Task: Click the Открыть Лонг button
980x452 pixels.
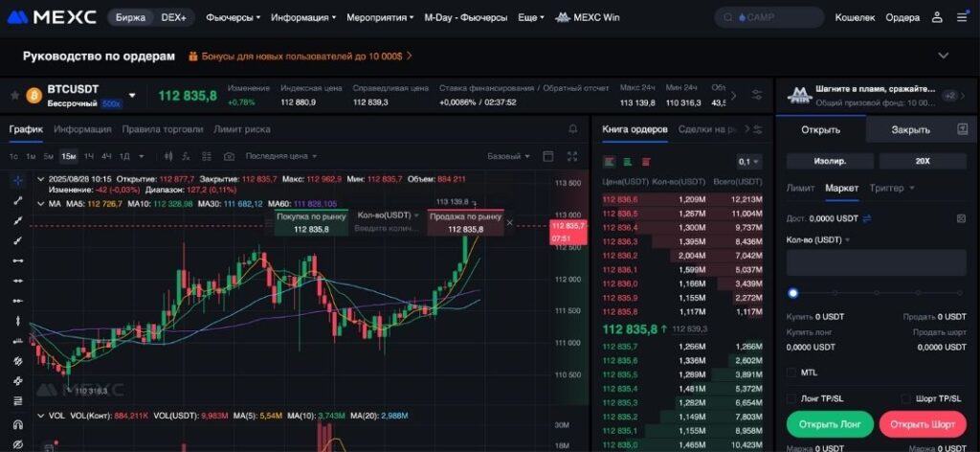Action: coord(830,424)
